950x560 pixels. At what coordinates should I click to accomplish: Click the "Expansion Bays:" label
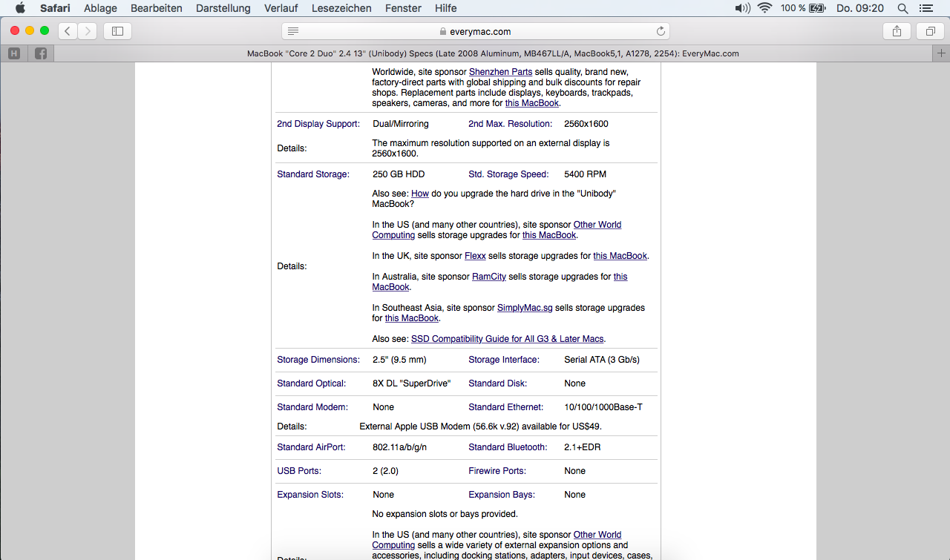coord(502,495)
